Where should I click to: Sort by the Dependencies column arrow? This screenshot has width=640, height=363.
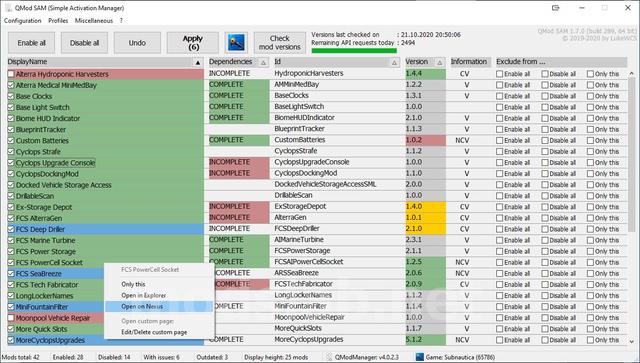[264, 62]
